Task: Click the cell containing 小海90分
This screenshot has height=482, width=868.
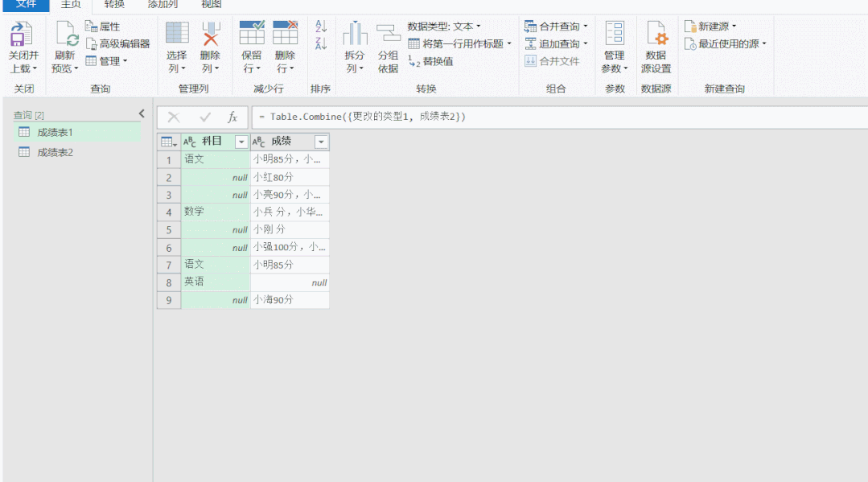Action: [290, 299]
